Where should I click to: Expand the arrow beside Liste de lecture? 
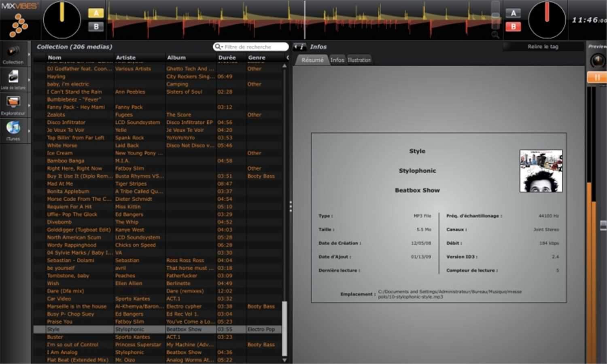click(29, 80)
